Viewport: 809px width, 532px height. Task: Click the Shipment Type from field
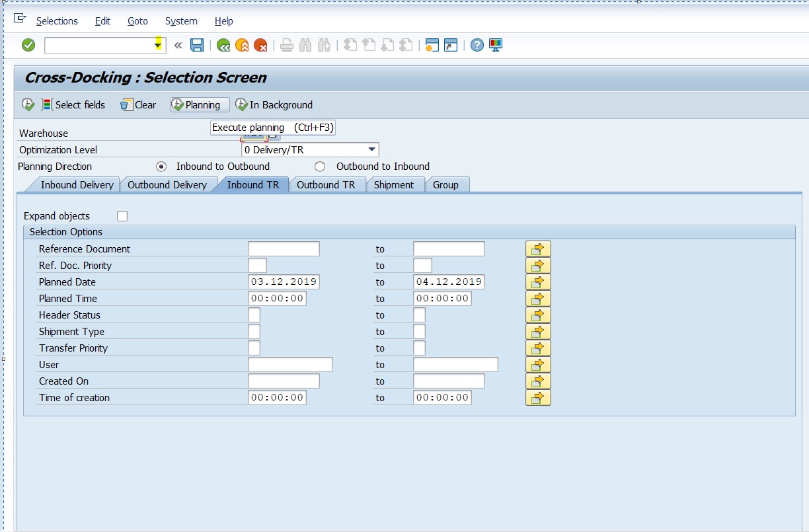pos(254,332)
